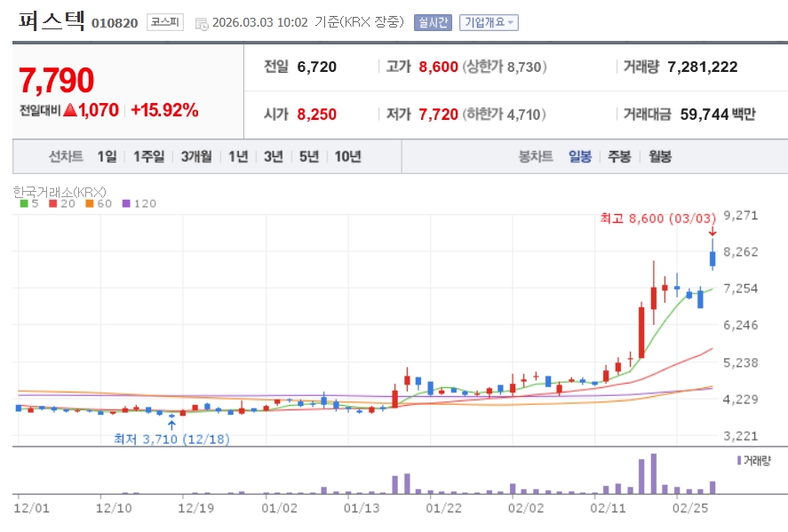Select the 3개월 line chart tab
This screenshot has width=788, height=532.
pyautogui.click(x=196, y=156)
